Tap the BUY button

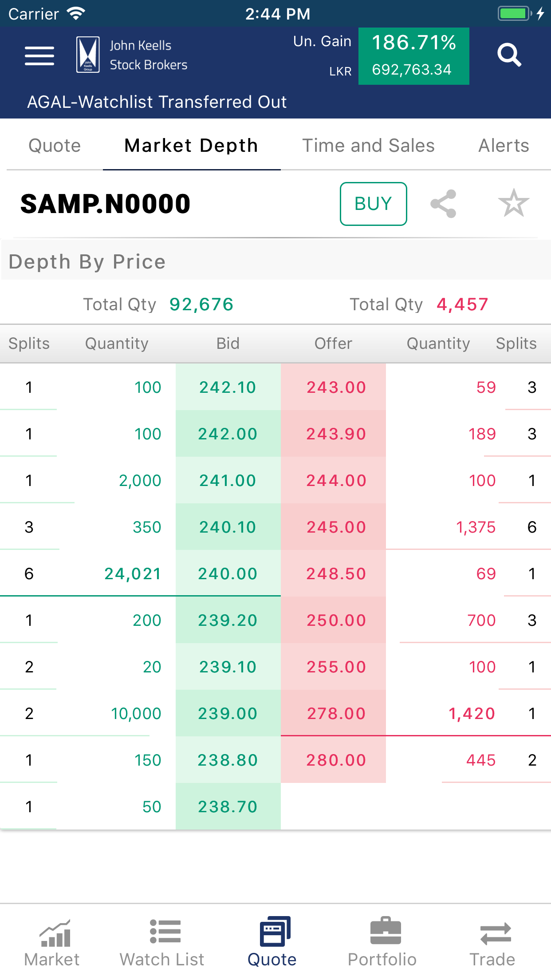(374, 204)
